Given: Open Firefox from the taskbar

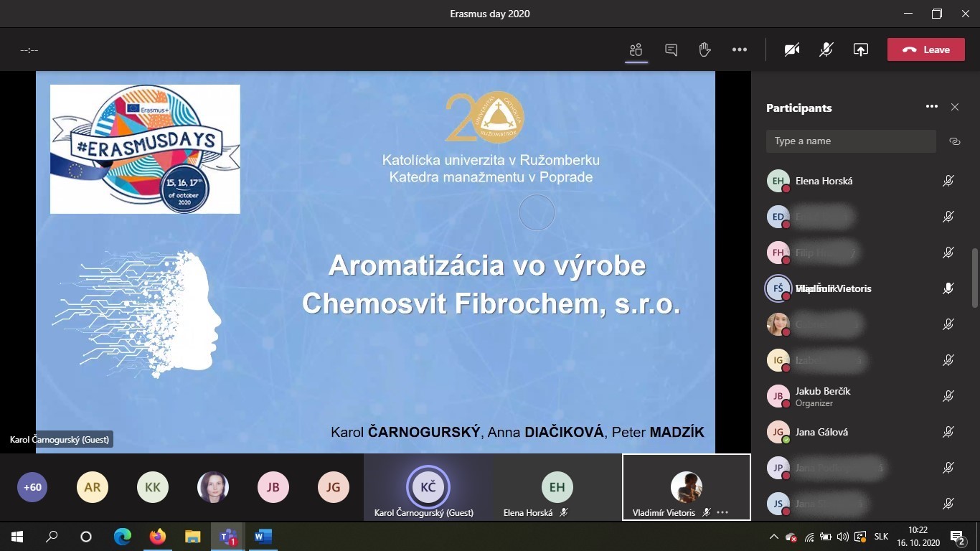Looking at the screenshot, I should point(157,536).
